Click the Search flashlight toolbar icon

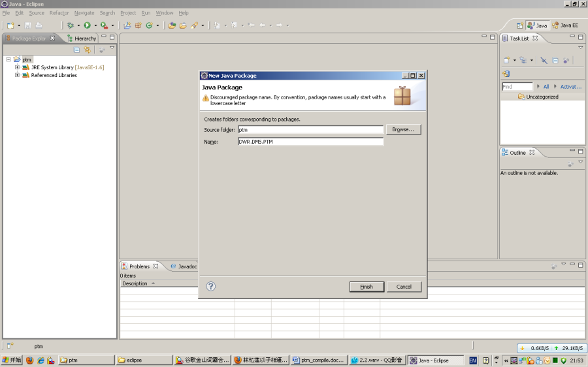click(194, 25)
